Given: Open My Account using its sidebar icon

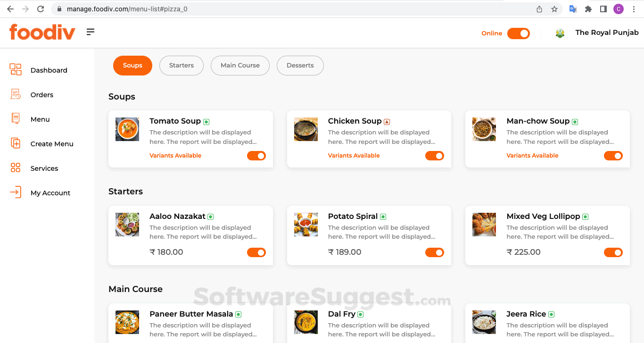Looking at the screenshot, I should pyautogui.click(x=16, y=192).
